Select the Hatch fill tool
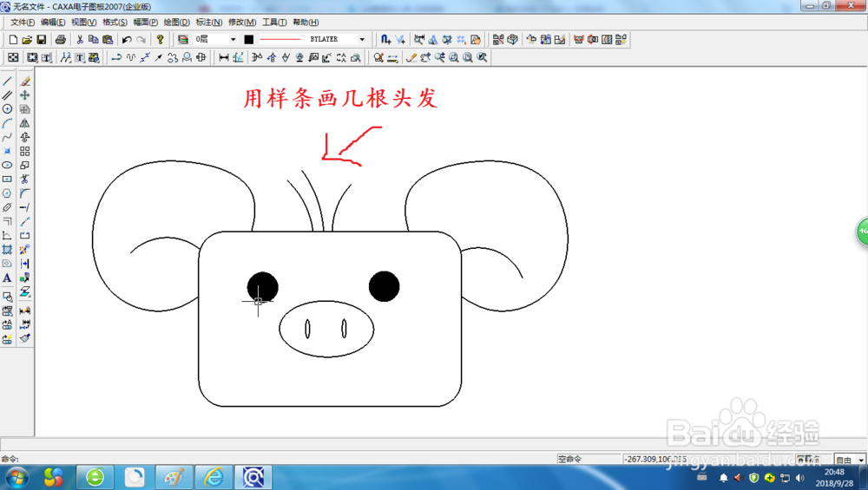This screenshot has width=868, height=490. 7,250
